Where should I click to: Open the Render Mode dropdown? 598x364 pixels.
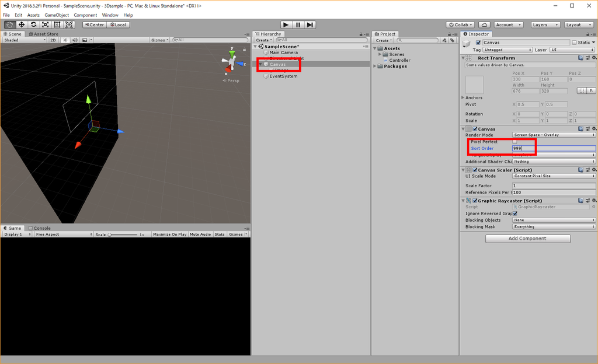tap(554, 135)
